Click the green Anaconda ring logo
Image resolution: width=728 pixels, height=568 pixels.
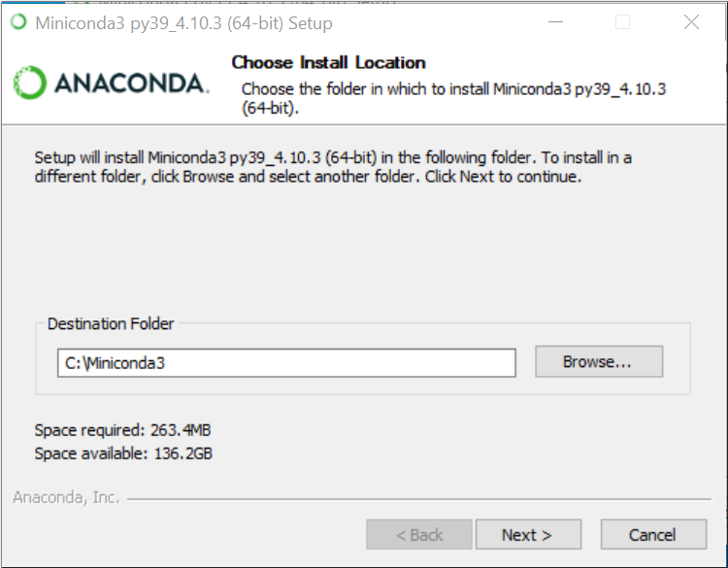(x=30, y=83)
